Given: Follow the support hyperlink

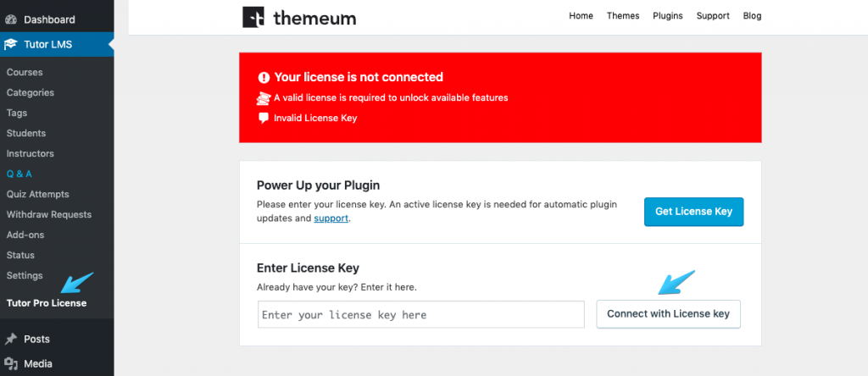Looking at the screenshot, I should pyautogui.click(x=331, y=218).
